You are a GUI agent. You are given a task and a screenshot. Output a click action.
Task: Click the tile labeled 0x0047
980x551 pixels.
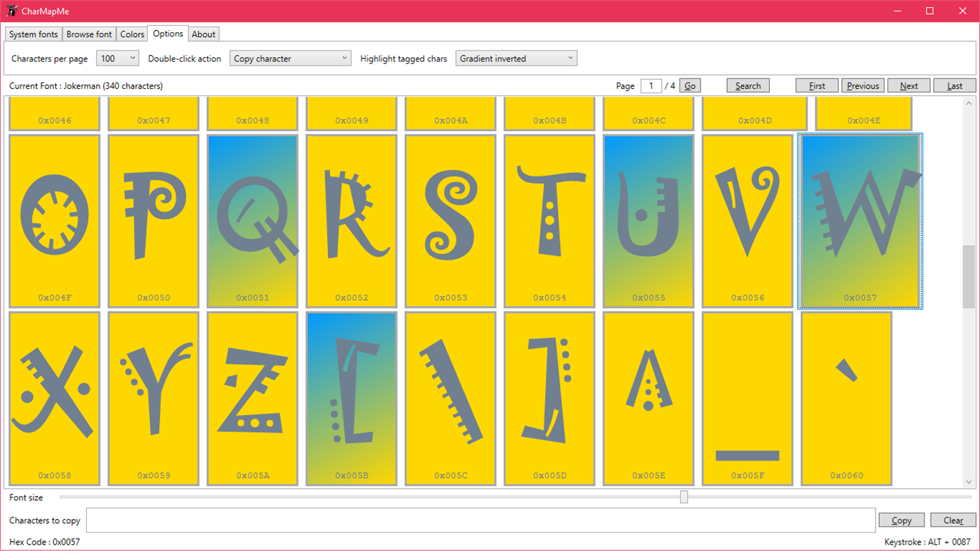click(153, 114)
